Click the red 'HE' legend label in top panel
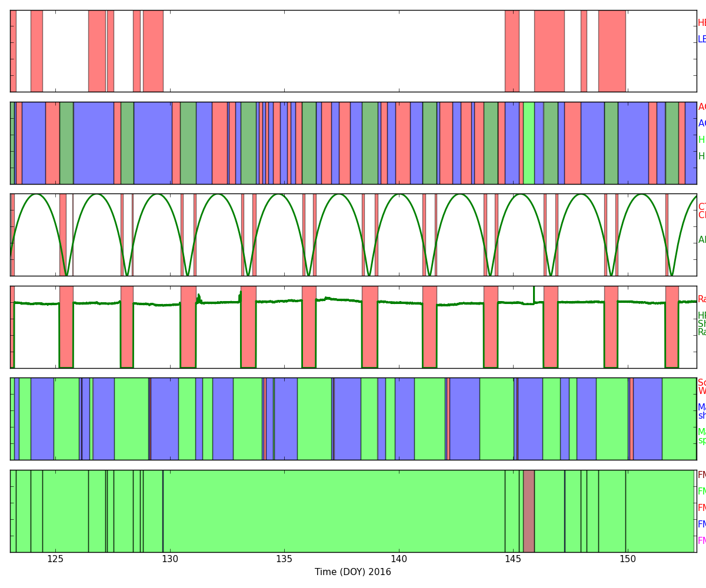The image size is (706, 588). pos(701,23)
